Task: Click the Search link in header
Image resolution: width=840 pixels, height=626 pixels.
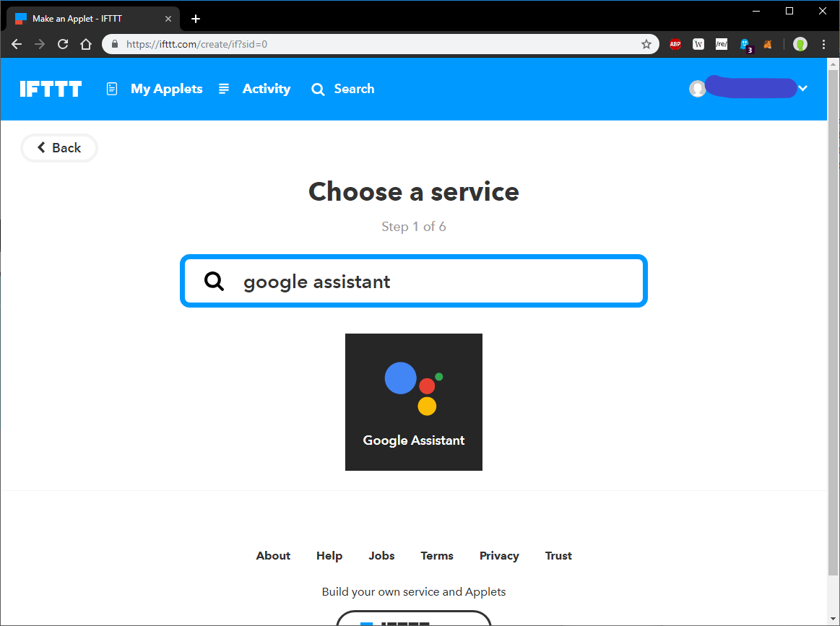Action: point(354,89)
